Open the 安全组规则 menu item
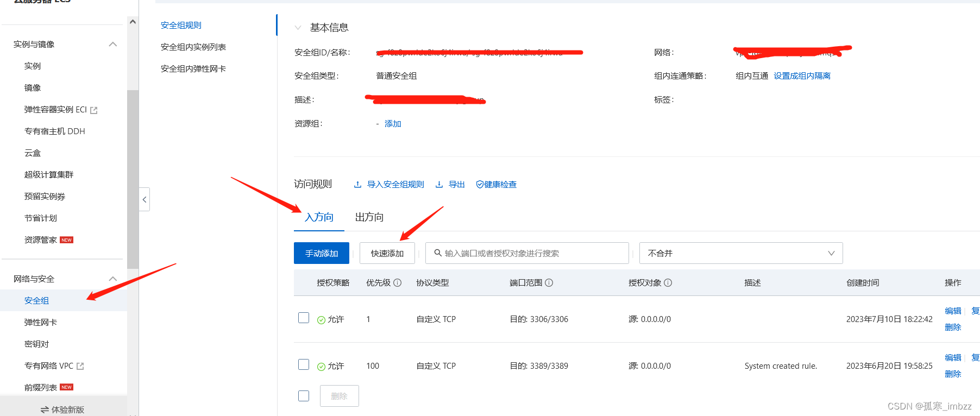The width and height of the screenshot is (980, 416). coord(181,26)
